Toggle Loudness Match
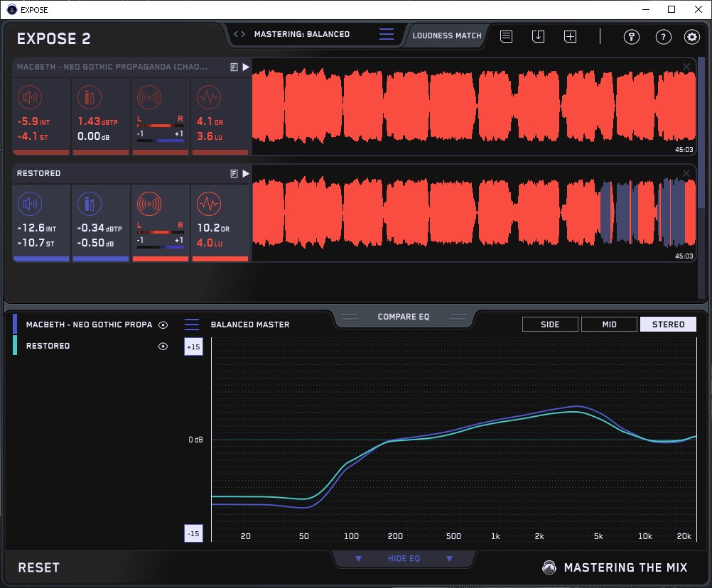This screenshot has height=588, width=712. click(446, 35)
